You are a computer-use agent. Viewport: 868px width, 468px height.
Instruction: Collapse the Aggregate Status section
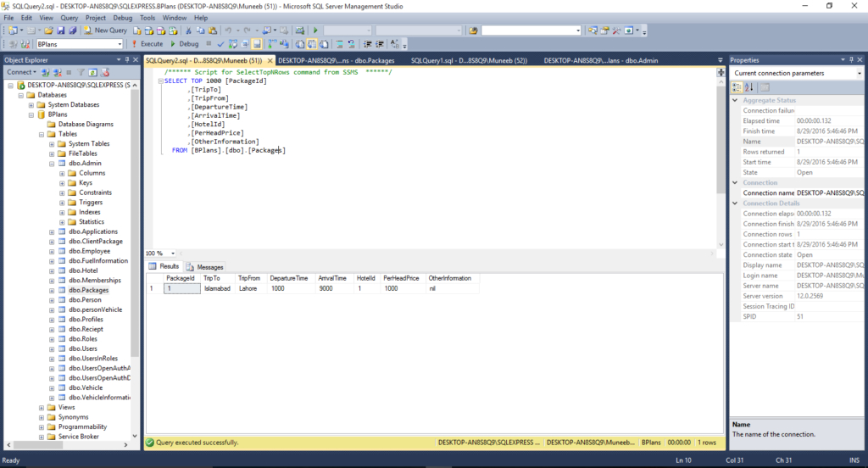(735, 100)
